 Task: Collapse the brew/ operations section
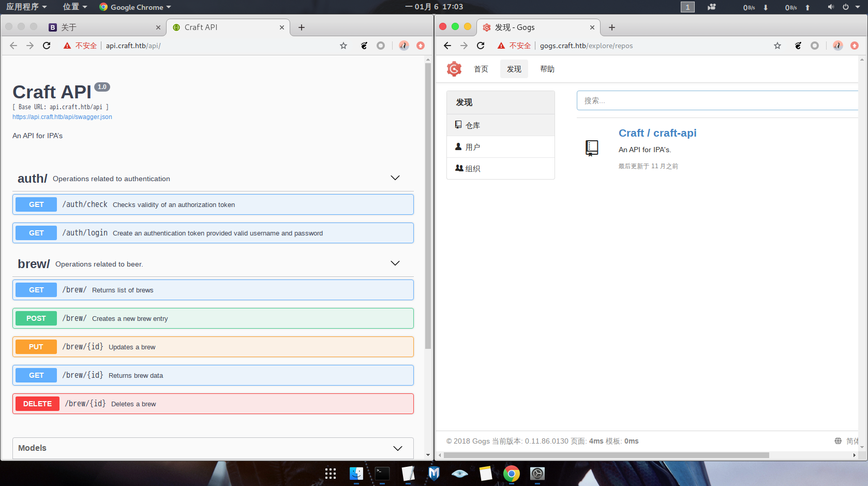395,263
